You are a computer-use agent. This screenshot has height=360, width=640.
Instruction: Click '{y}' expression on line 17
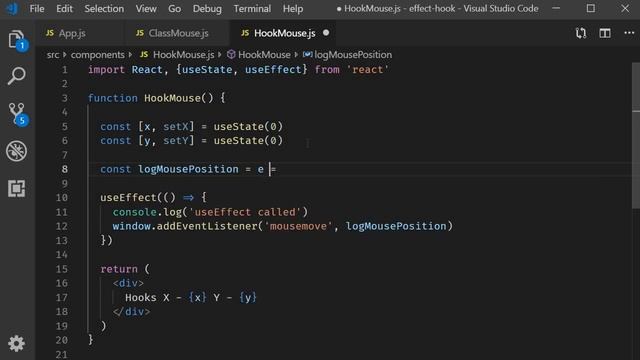248,298
